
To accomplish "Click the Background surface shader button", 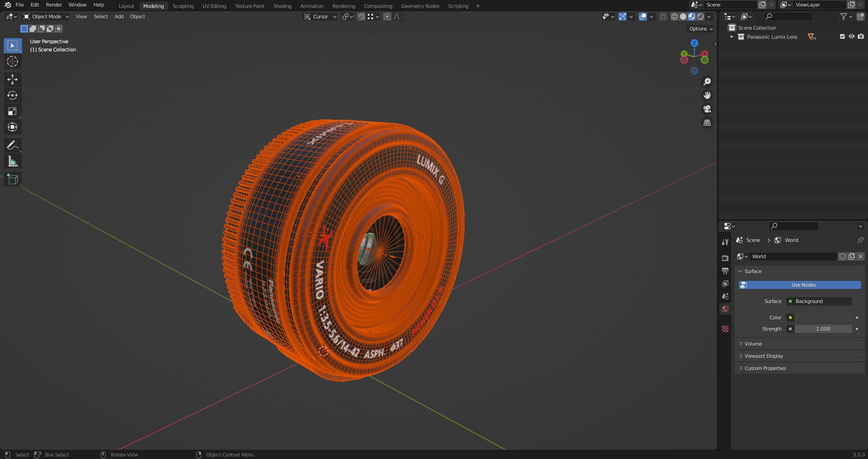I will coord(819,301).
